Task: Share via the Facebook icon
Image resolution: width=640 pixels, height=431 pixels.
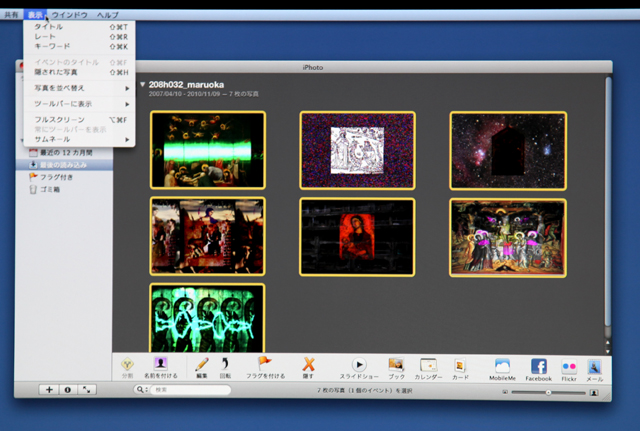Action: pyautogui.click(x=539, y=367)
